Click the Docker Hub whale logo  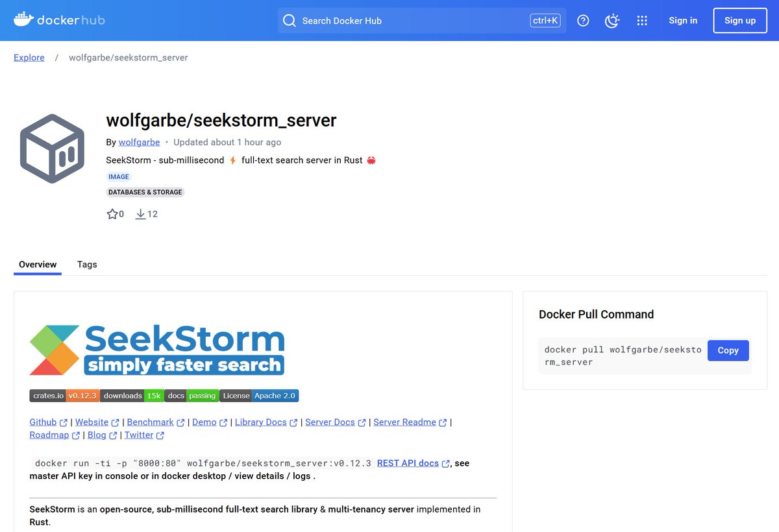tap(23, 19)
